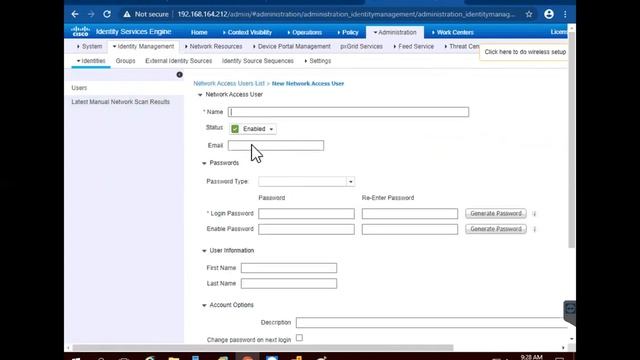Expand the Settings submenu
The width and height of the screenshot is (640, 360).
click(x=318, y=61)
